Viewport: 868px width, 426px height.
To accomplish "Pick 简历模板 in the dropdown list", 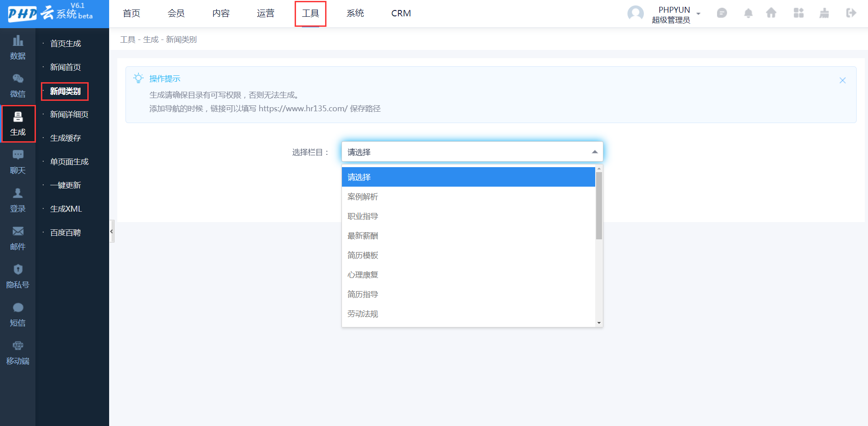I will (x=468, y=255).
